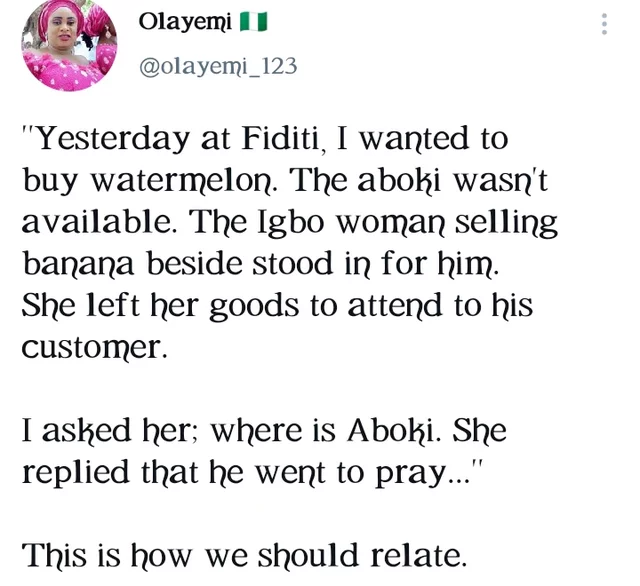Click the word "Yesterday" in the tweet
The height and width of the screenshot is (586, 640).
pos(113,140)
